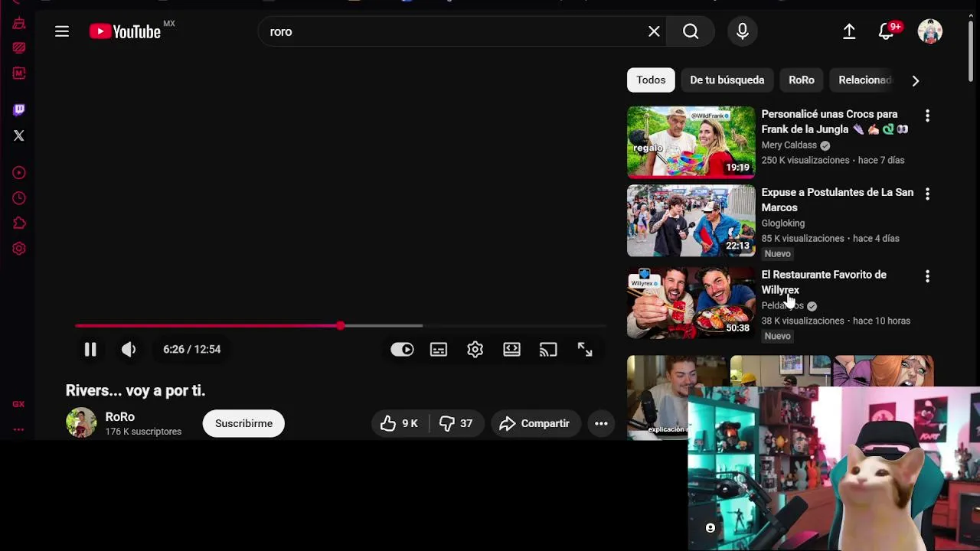Image resolution: width=980 pixels, height=551 pixels.
Task: Open extensions cube in the sidebar
Action: coord(19,223)
